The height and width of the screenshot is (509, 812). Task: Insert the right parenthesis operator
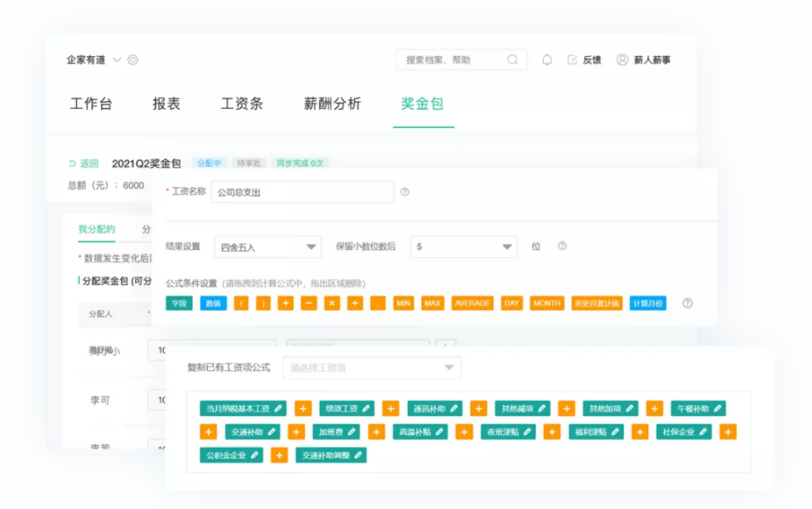(x=263, y=303)
